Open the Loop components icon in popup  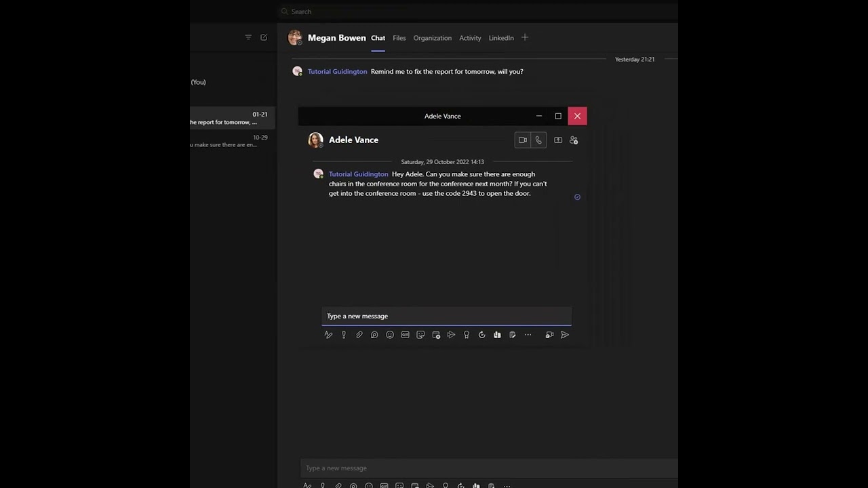374,335
